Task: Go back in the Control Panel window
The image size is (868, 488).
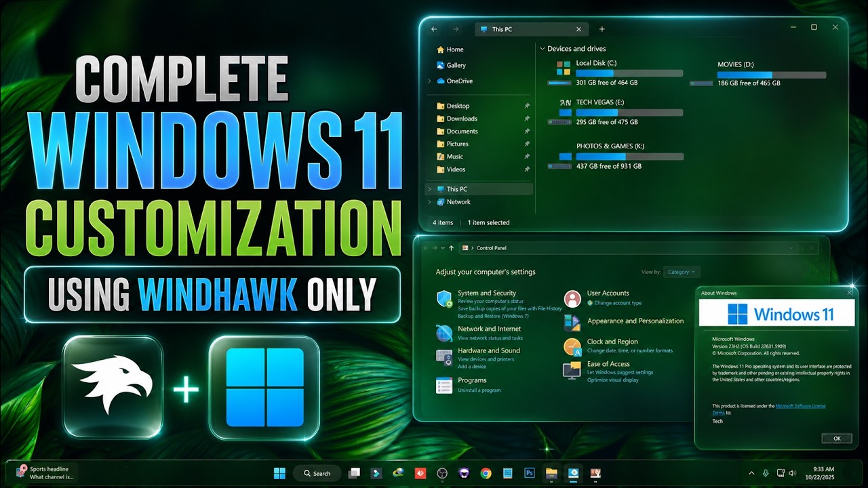Action: pyautogui.click(x=427, y=248)
